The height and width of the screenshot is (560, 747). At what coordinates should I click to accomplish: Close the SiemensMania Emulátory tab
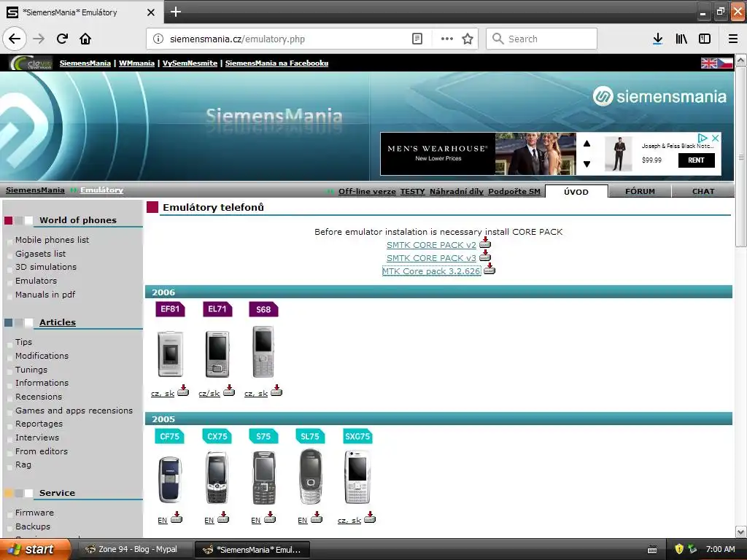[x=150, y=12]
